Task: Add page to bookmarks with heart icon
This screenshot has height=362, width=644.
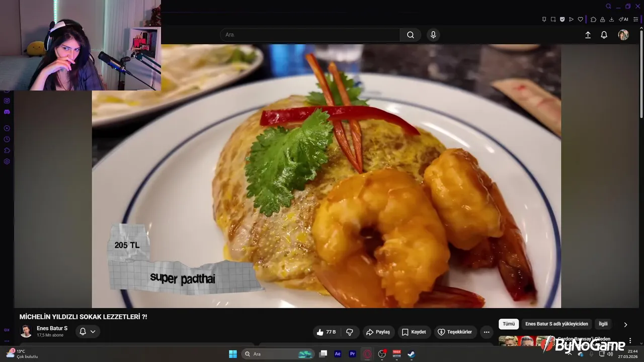Action: pyautogui.click(x=580, y=20)
